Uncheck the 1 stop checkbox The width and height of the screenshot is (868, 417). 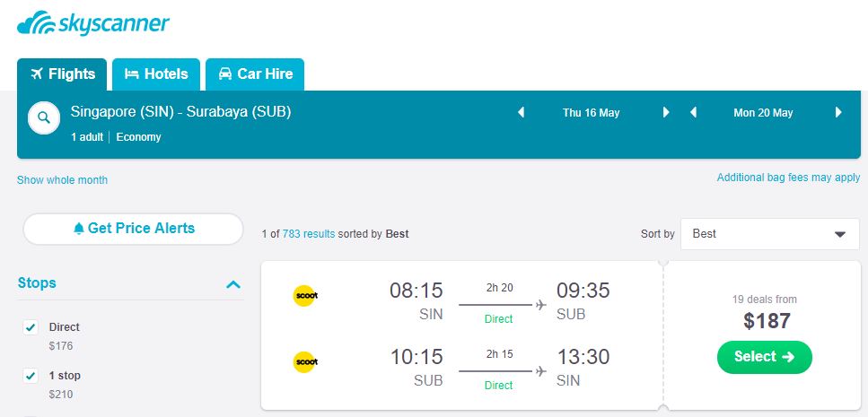pos(31,376)
